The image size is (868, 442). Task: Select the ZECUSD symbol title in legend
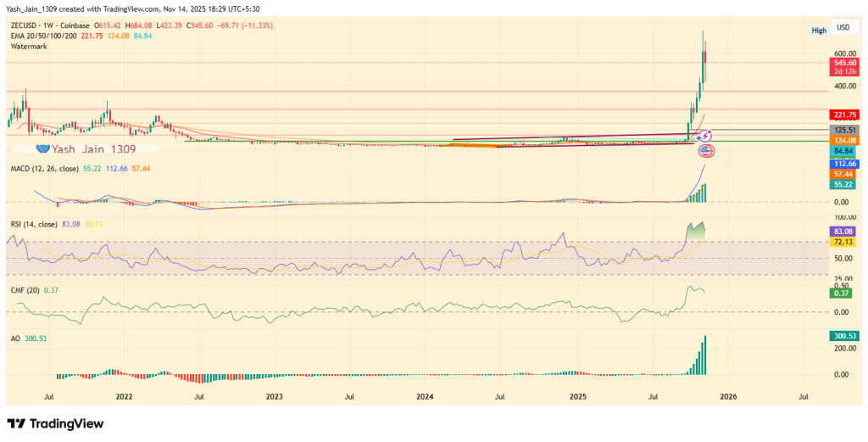(x=27, y=26)
